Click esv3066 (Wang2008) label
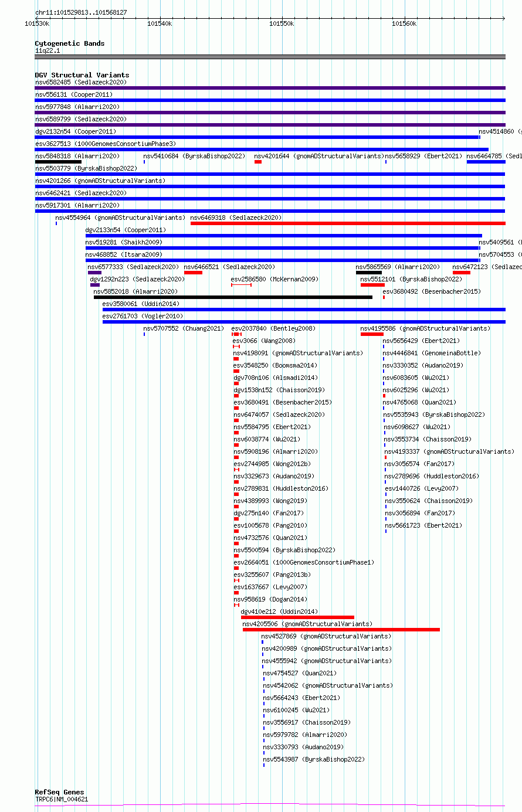Image resolution: width=522 pixels, height=812 pixels. coord(264,341)
